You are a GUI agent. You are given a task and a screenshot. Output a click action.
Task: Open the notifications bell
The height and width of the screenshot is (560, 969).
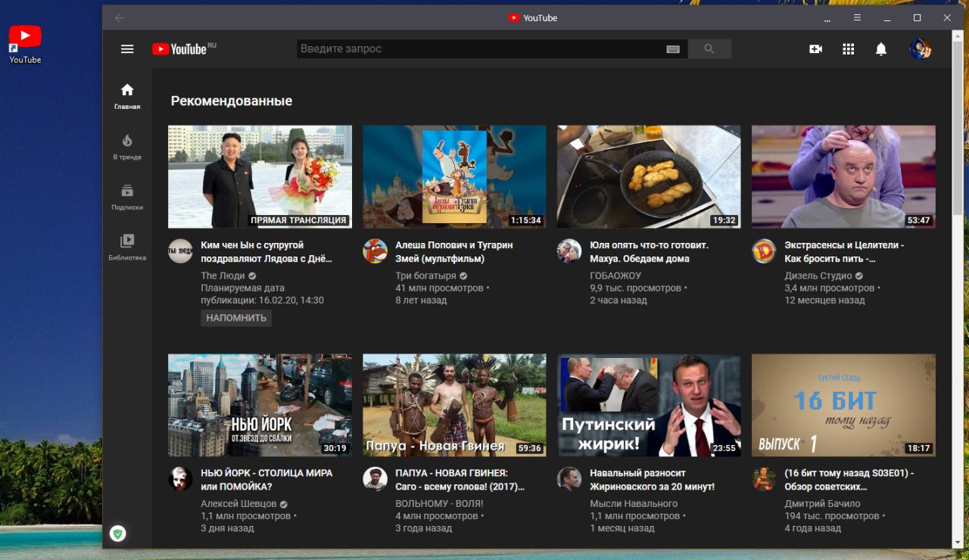point(880,48)
